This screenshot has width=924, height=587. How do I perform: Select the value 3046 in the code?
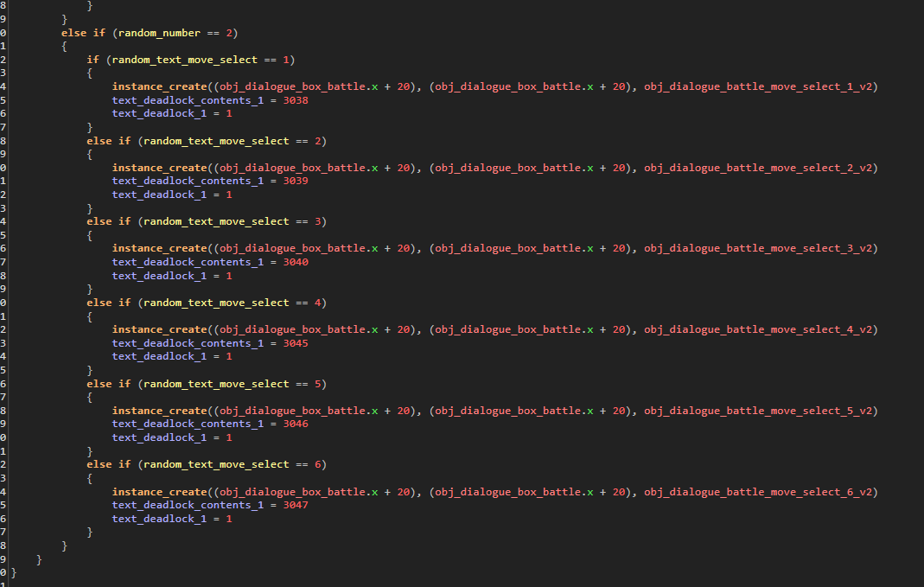[x=295, y=424]
